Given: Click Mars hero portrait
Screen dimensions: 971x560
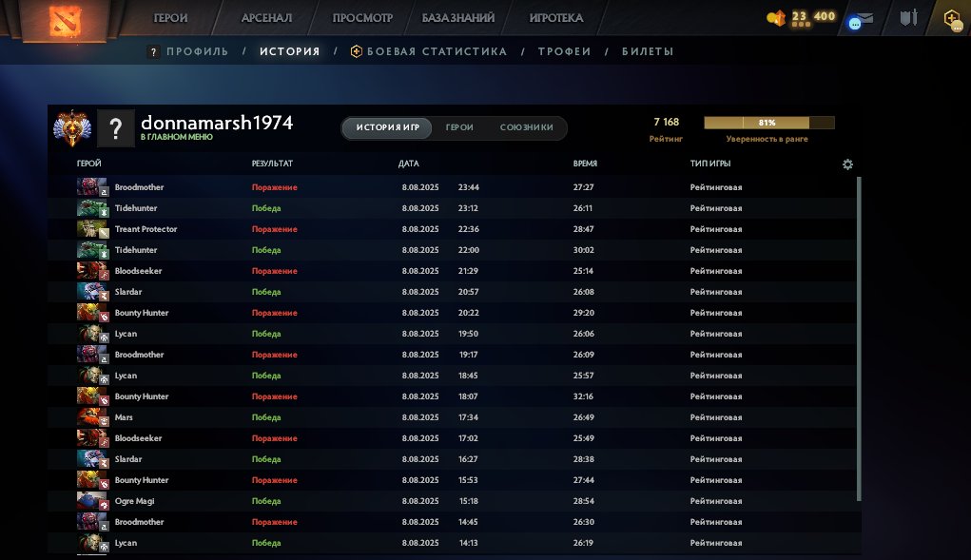Looking at the screenshot, I should [x=92, y=417].
